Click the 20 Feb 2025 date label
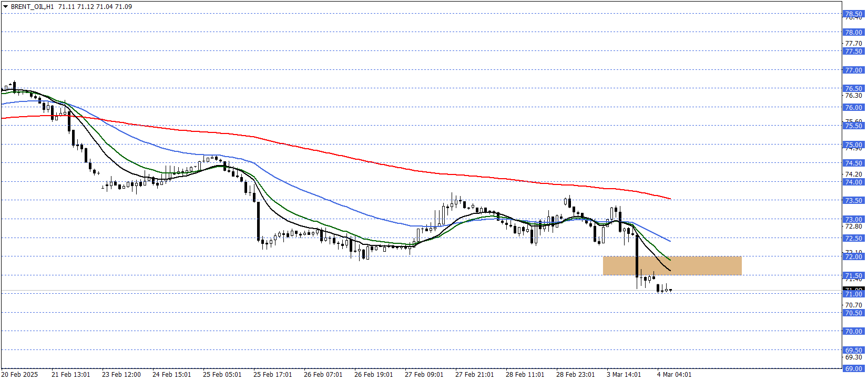The height and width of the screenshot is (381, 868). 20,375
